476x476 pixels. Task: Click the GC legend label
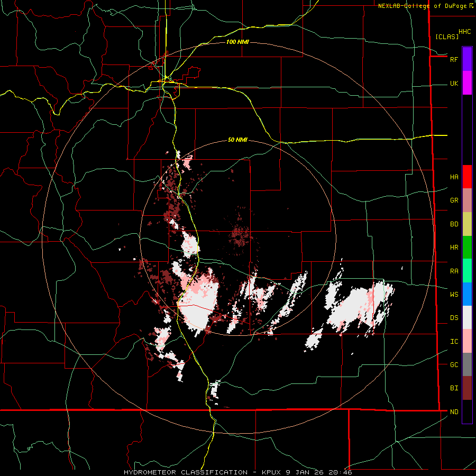point(454,365)
